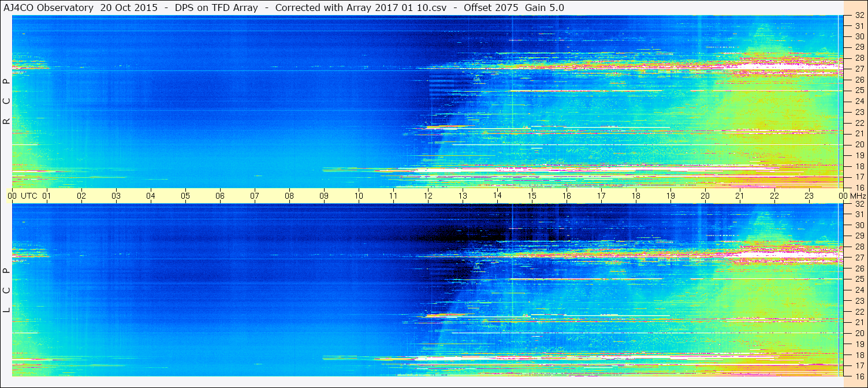Pick the 21 hour label on the time axis
Image resolution: width=868 pixels, height=388 pixels.
(740, 196)
